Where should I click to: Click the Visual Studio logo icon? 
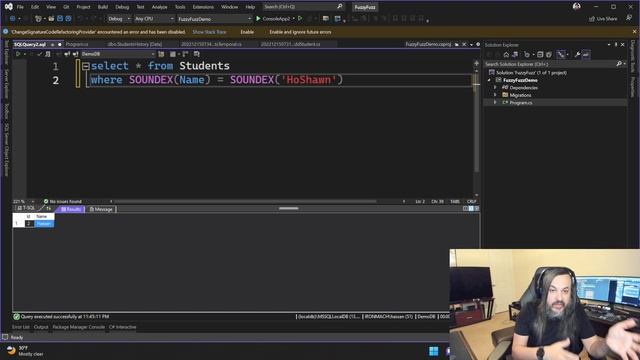point(8,6)
